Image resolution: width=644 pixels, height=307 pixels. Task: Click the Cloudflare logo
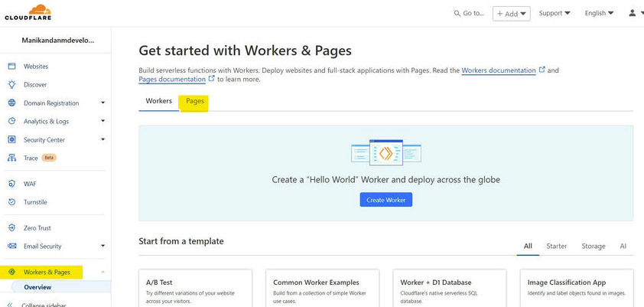(x=26, y=13)
